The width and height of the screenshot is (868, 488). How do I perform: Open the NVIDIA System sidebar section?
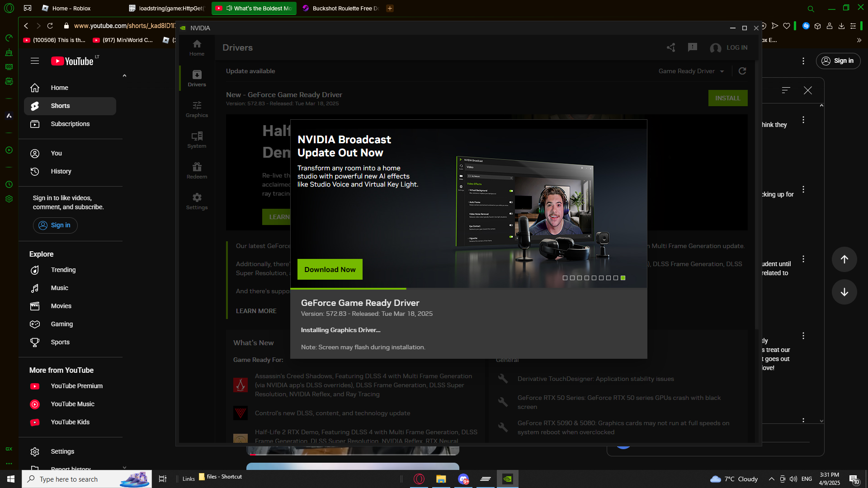[x=197, y=140]
